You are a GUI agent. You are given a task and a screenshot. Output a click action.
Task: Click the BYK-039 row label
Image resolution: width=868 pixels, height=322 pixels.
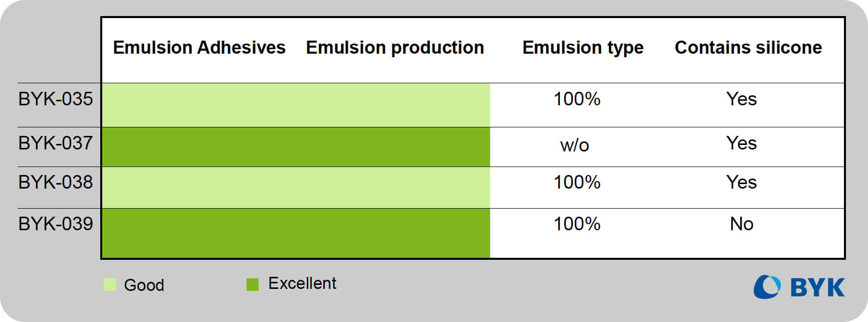pyautogui.click(x=56, y=224)
